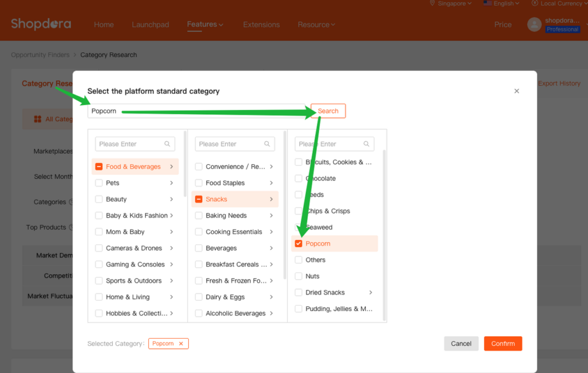
Task: Click the user profile avatar icon
Action: (x=534, y=25)
